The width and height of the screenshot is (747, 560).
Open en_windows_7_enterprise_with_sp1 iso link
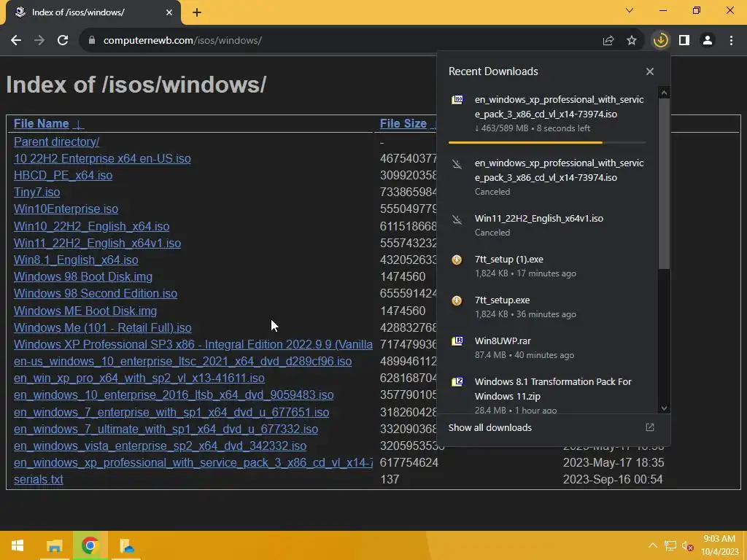click(x=171, y=413)
